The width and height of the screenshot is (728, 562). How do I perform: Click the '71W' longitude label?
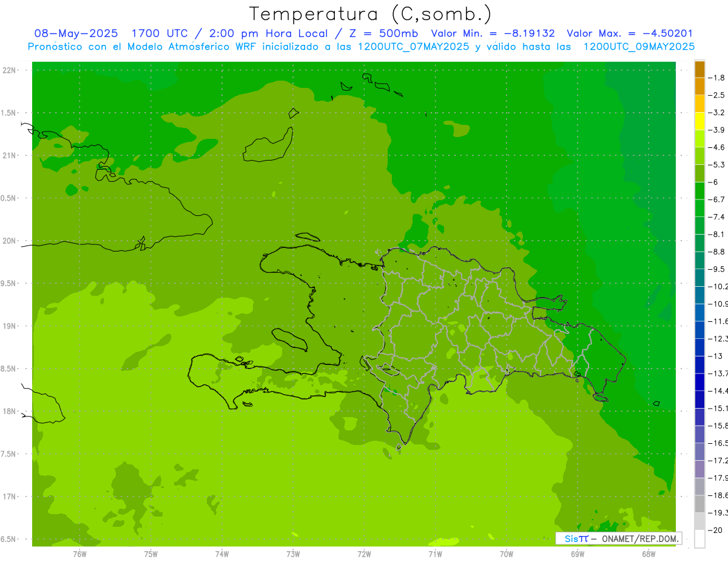coord(436,554)
